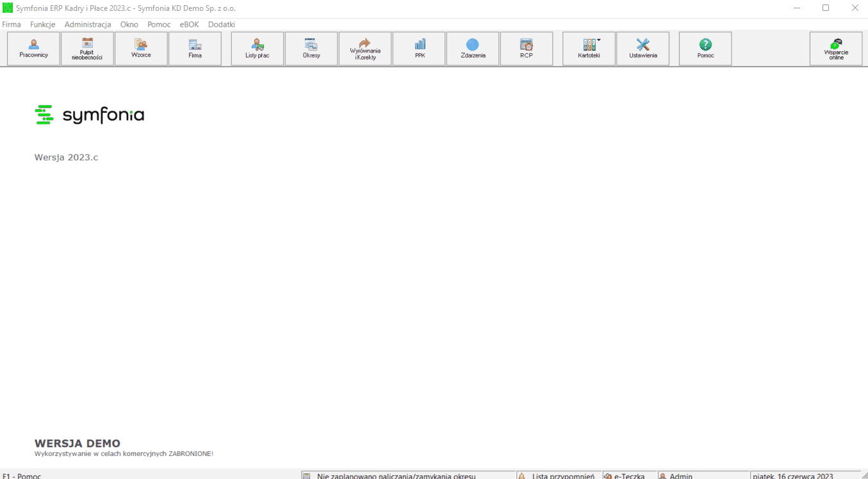Screen dimensions: 868x479
Task: Click the 'Wersja 2023.c' version text
Action: tap(67, 158)
